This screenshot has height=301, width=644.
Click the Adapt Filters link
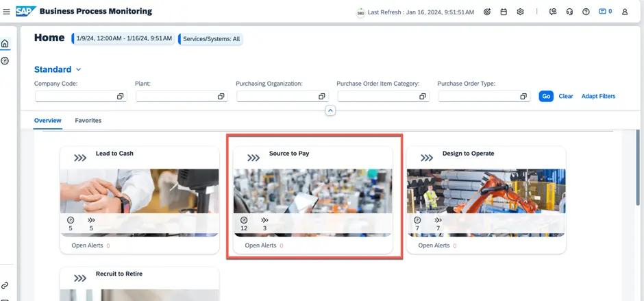[598, 97]
